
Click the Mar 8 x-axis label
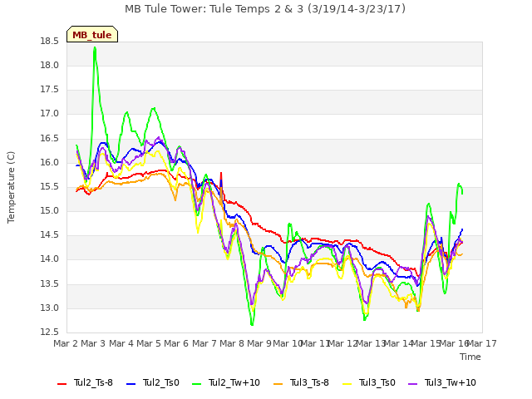(232, 343)
